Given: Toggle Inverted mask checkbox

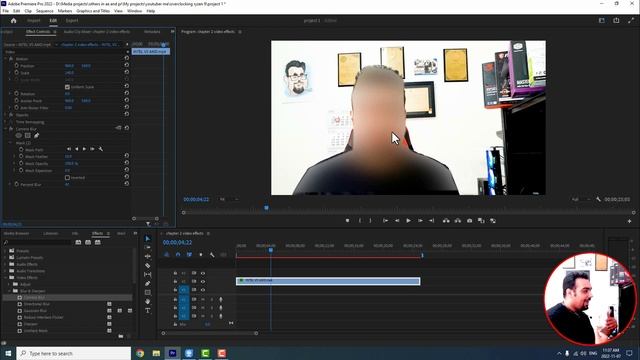Looking at the screenshot, I should click(x=67, y=178).
